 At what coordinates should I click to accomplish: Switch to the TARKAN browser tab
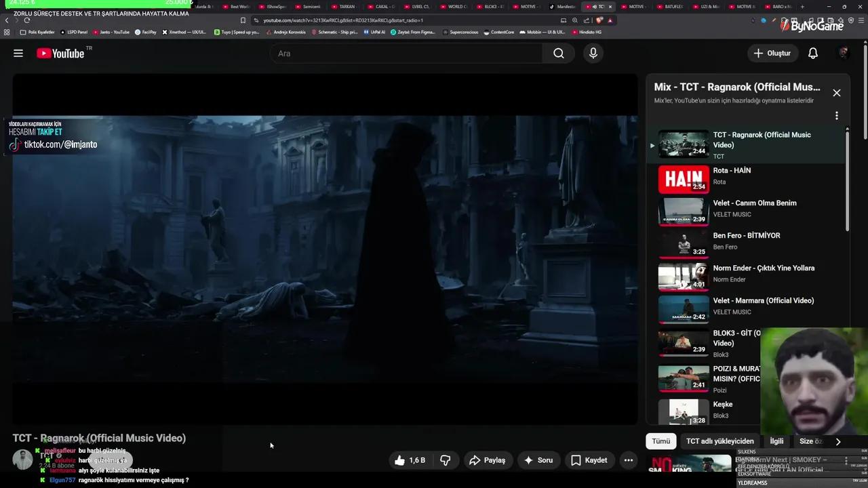[x=343, y=7]
